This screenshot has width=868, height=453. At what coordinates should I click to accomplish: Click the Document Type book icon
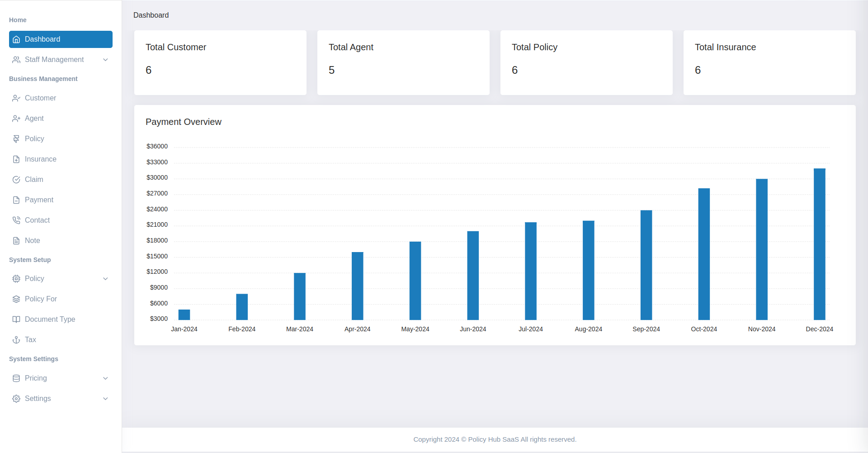click(x=16, y=319)
